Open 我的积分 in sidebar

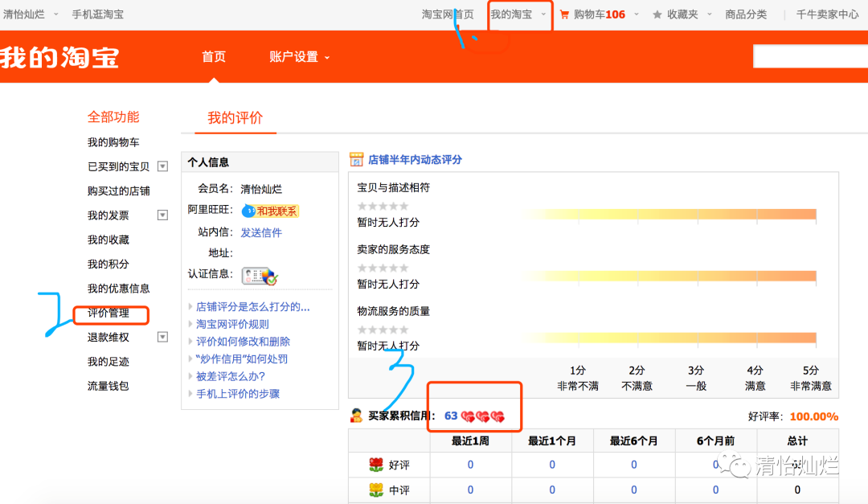[108, 264]
